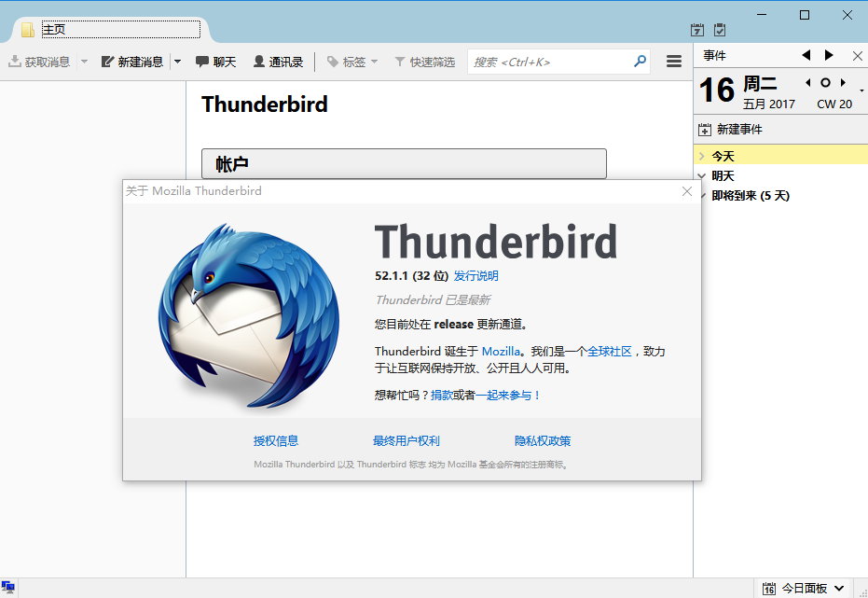Click the search magnifier icon
The height and width of the screenshot is (598, 868).
click(x=640, y=61)
